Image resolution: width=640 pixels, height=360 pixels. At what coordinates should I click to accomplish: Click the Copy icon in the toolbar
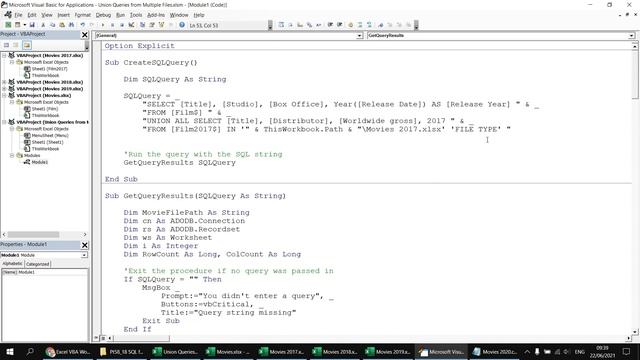[53, 25]
